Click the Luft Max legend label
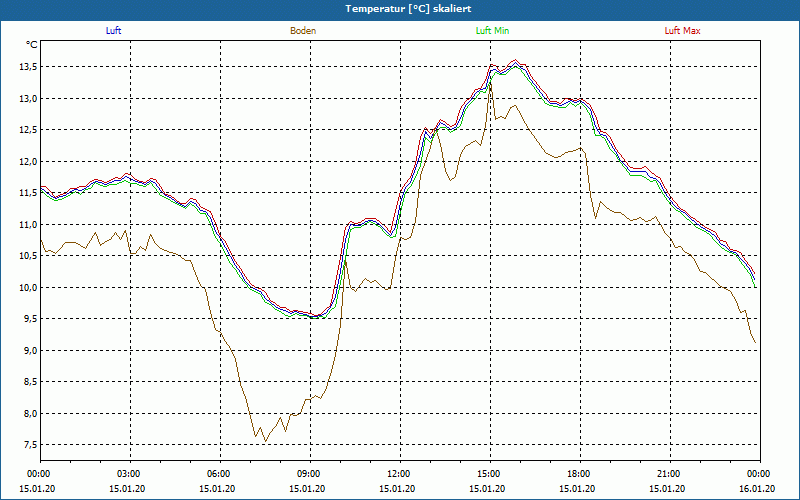This screenshot has width=800, height=500. [x=682, y=31]
